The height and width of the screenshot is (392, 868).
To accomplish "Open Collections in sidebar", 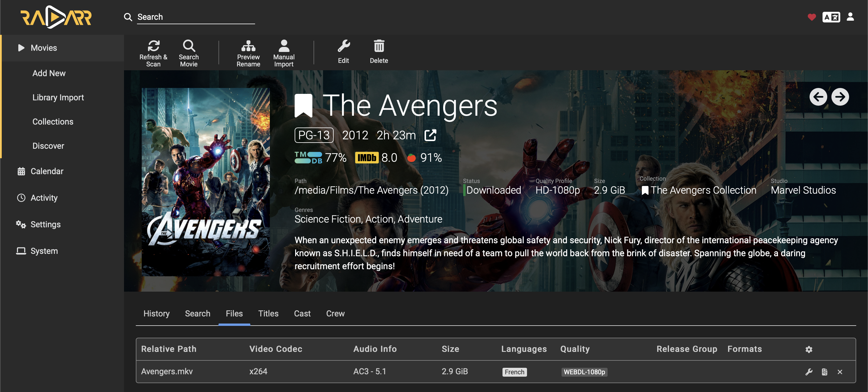I will [x=53, y=122].
